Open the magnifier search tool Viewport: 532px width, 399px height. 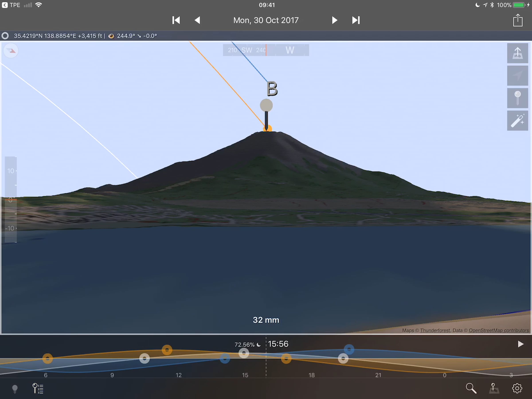tap(471, 388)
